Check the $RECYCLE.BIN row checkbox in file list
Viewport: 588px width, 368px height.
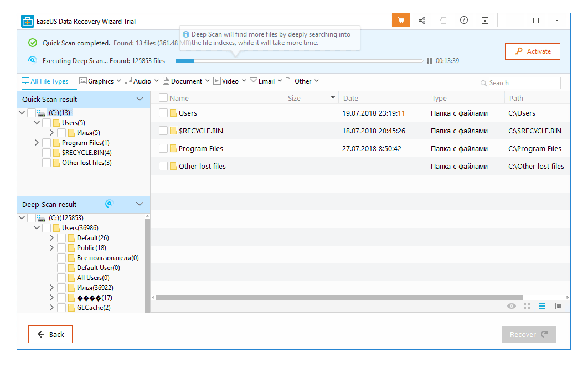pyautogui.click(x=163, y=131)
